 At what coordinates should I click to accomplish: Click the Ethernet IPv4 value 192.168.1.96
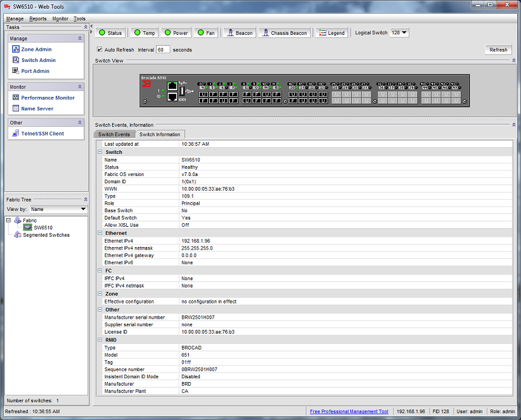pyautogui.click(x=196, y=241)
